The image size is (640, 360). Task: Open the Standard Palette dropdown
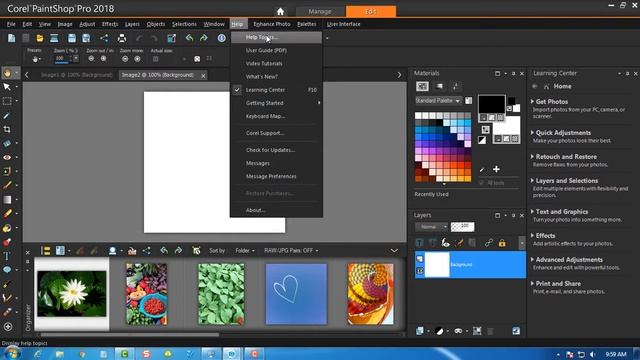point(438,100)
